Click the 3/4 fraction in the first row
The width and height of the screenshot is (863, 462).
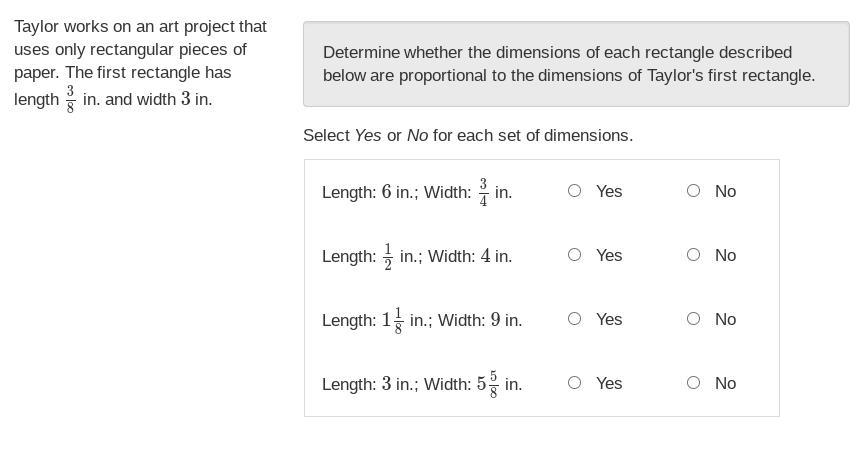tap(483, 192)
